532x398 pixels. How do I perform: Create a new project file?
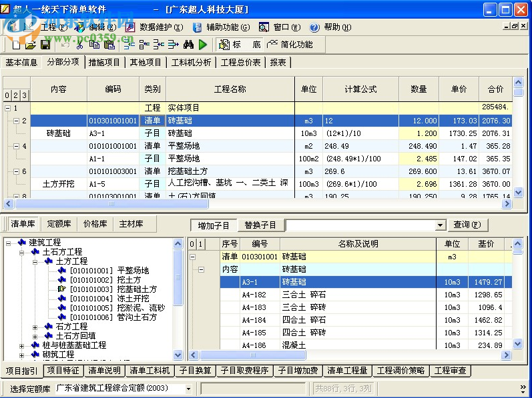[x=16, y=45]
